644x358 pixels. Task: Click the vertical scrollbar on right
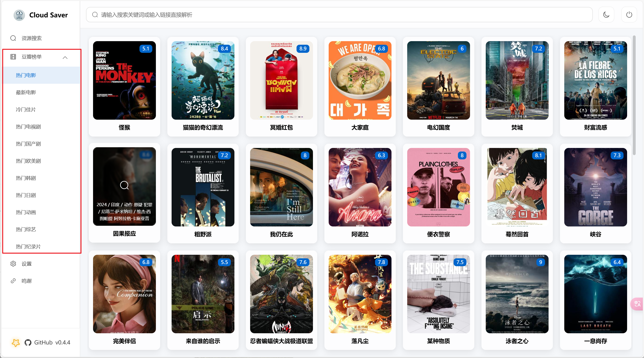[x=634, y=95]
